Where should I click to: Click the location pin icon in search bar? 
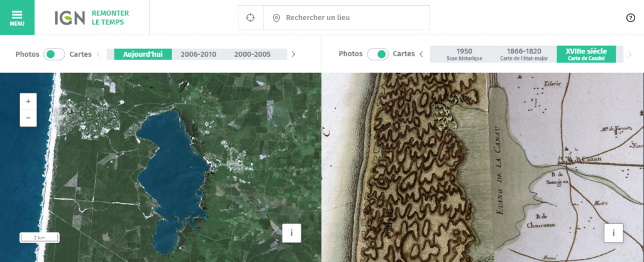275,18
